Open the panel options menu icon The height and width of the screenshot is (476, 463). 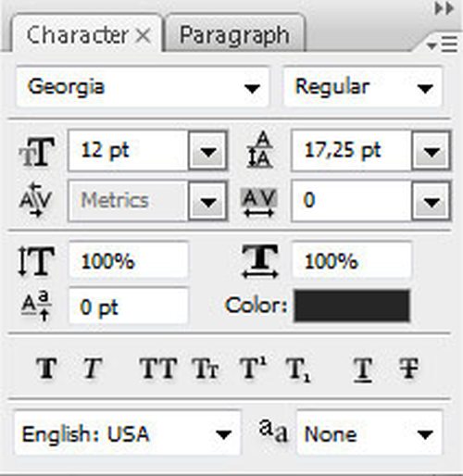[x=442, y=44]
